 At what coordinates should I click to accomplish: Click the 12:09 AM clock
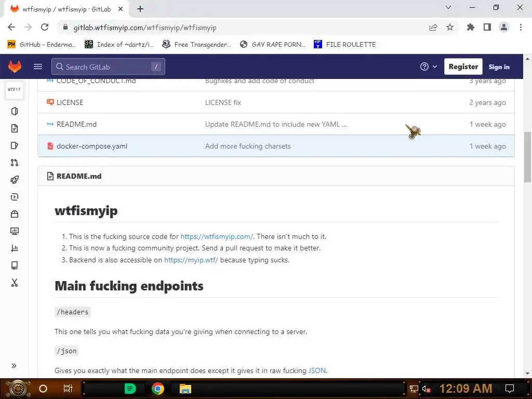coord(465,389)
